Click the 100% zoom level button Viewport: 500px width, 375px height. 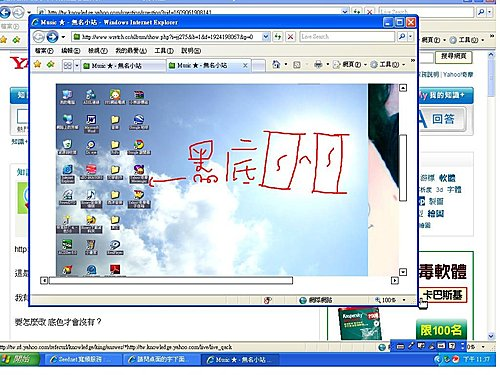point(385,300)
